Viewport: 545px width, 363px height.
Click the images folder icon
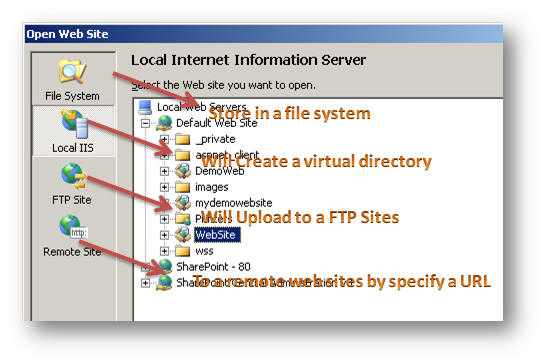(x=182, y=187)
